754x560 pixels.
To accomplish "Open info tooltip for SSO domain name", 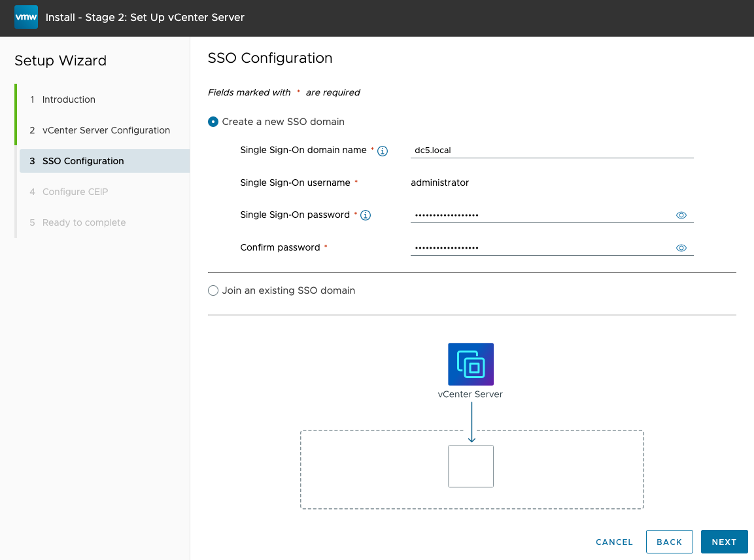I will pos(383,151).
